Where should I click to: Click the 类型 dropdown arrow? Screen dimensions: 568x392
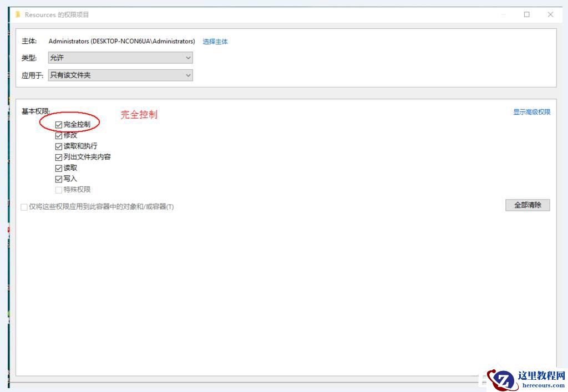point(188,58)
